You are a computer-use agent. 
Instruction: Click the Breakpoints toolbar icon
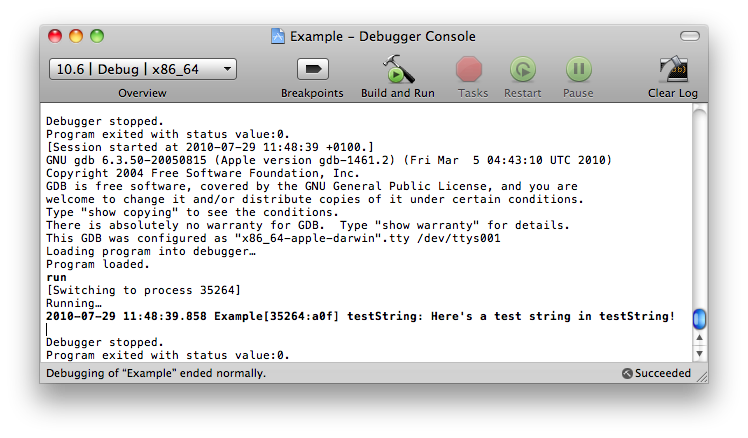(313, 70)
